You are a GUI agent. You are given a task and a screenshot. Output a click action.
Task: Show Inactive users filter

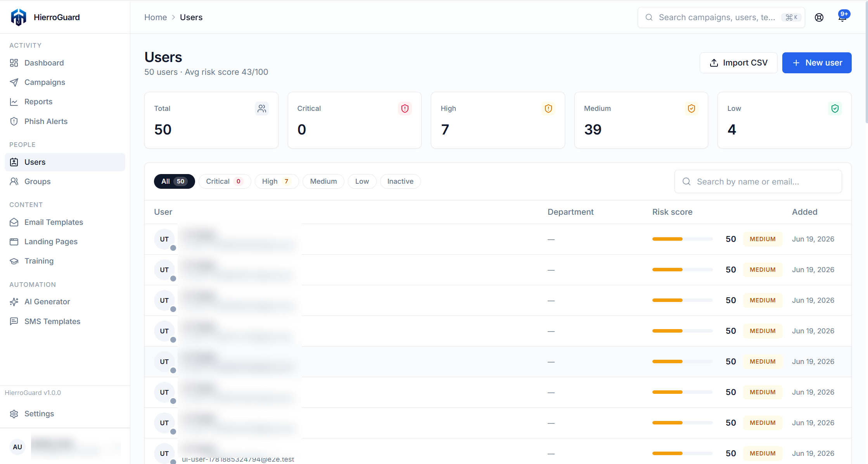(x=400, y=181)
